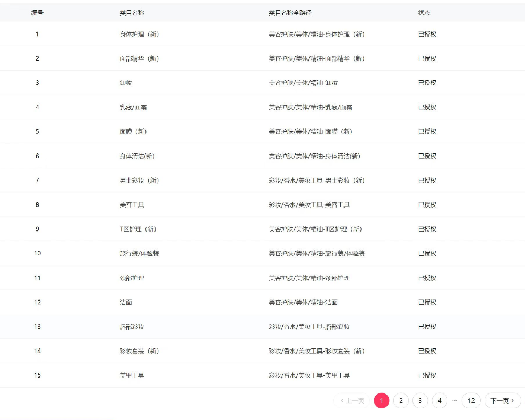Screen dimensions: 525x420
Task: Expand the pagination ellipsis for more pages
Action: point(454,401)
